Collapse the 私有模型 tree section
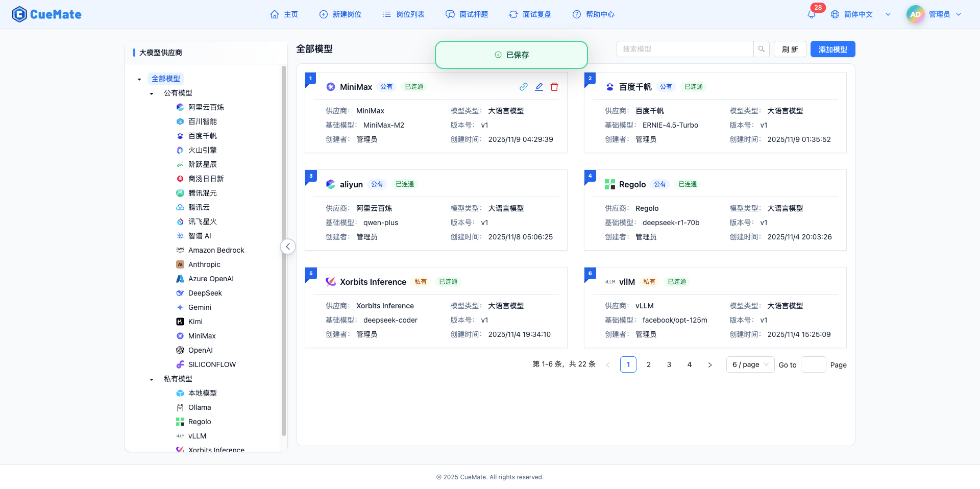 [x=151, y=378]
